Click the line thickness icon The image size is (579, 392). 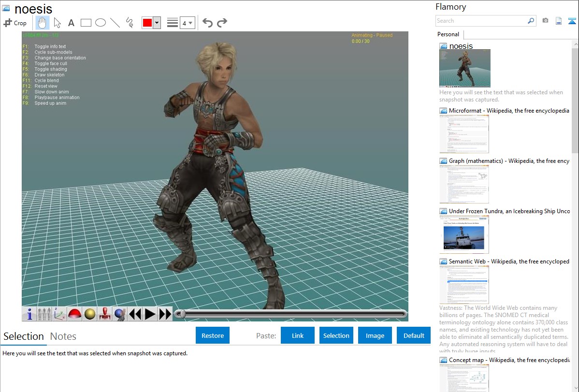pyautogui.click(x=173, y=23)
